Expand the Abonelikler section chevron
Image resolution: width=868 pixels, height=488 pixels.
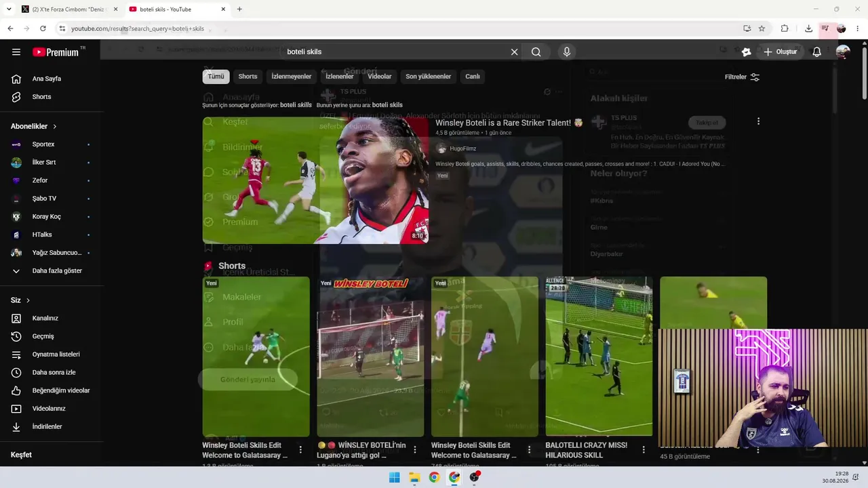click(55, 127)
